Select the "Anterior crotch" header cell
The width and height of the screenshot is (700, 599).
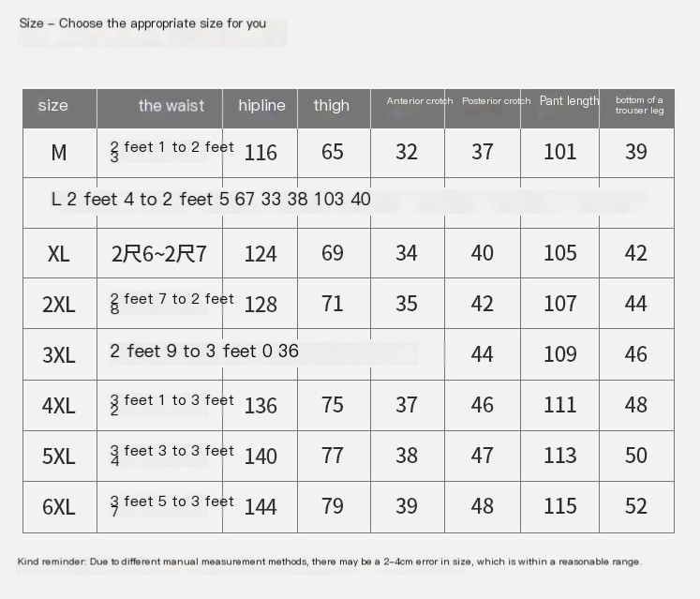[420, 101]
